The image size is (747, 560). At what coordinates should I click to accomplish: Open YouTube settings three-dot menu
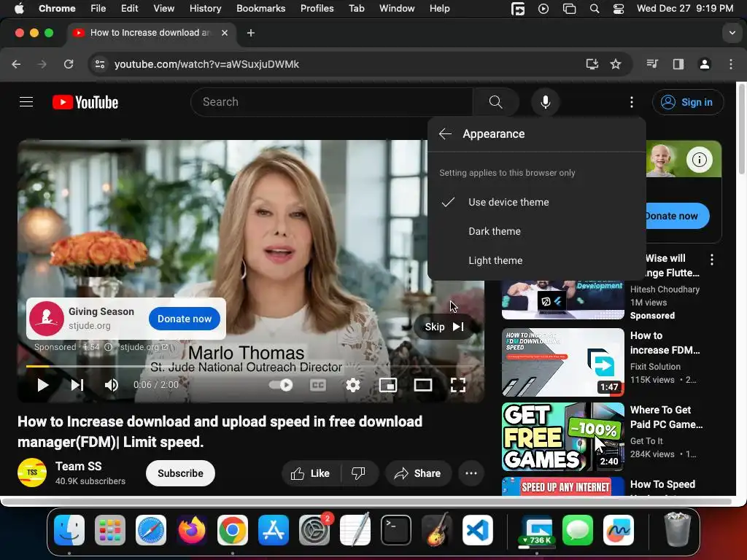click(x=632, y=102)
